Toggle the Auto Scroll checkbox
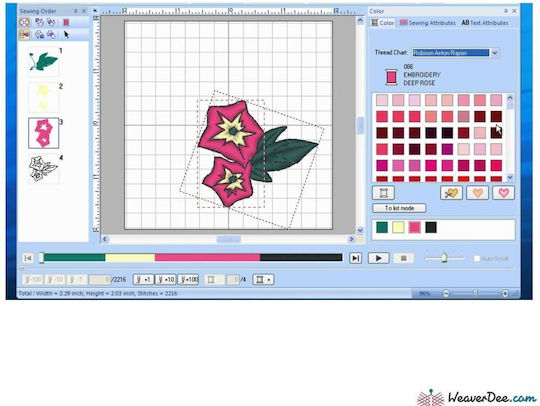The height and width of the screenshot is (406, 540). click(477, 258)
